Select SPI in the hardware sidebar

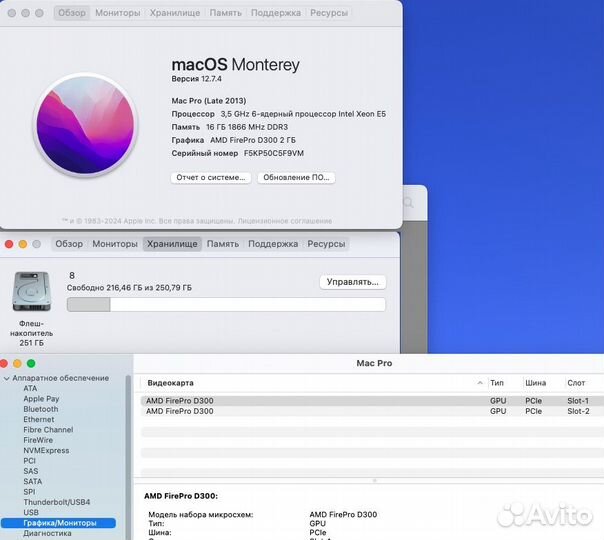coord(29,492)
